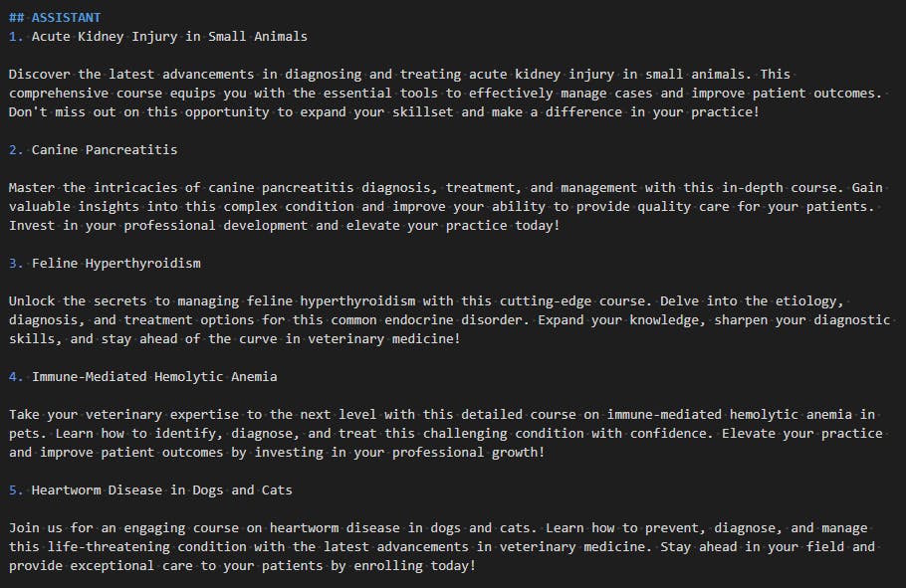
Task: Place cursor on "Unlock" in the hyperthyroidism paragraph
Action: (x=32, y=301)
